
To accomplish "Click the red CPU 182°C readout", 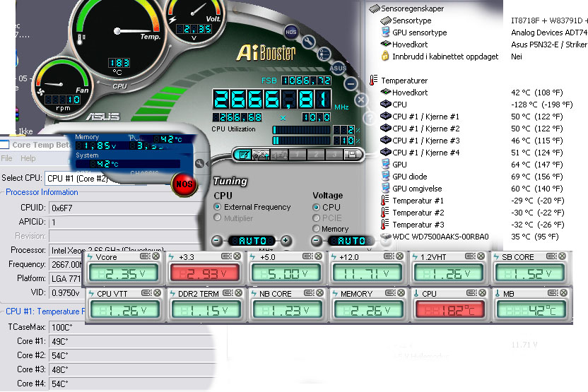I will [x=449, y=310].
